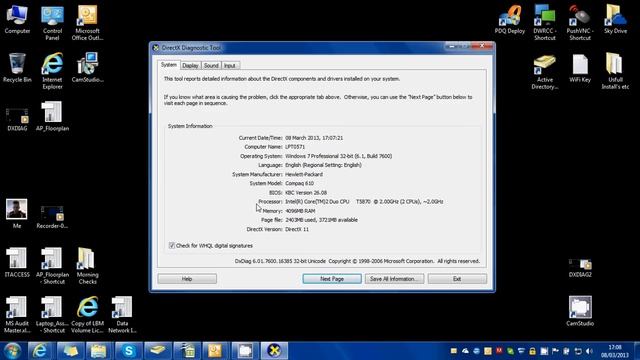This screenshot has width=640, height=360.
Task: Click the 'Hewlett-Packard' manufacturer value
Action: [x=304, y=174]
